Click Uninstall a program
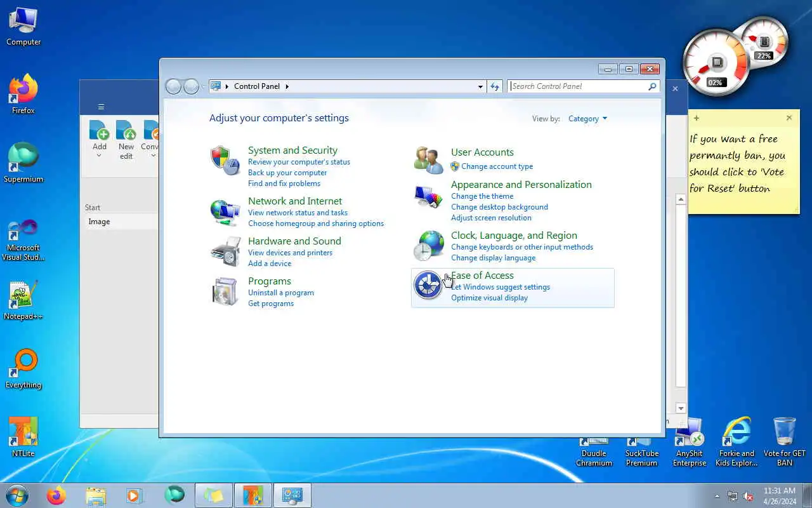The image size is (812, 508). pos(281,293)
